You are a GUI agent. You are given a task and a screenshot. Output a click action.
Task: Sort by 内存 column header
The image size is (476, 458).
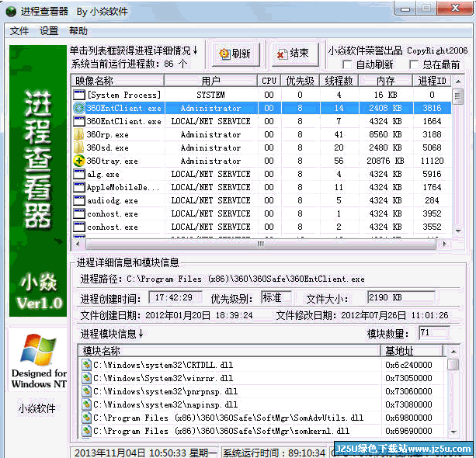pos(385,81)
